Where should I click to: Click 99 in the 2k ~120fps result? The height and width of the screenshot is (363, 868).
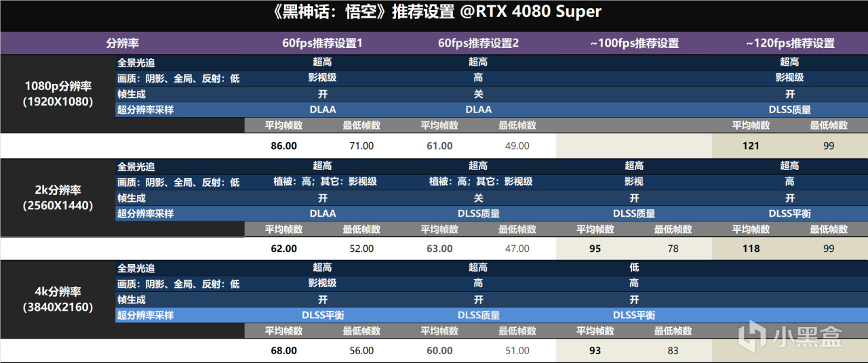[829, 249]
